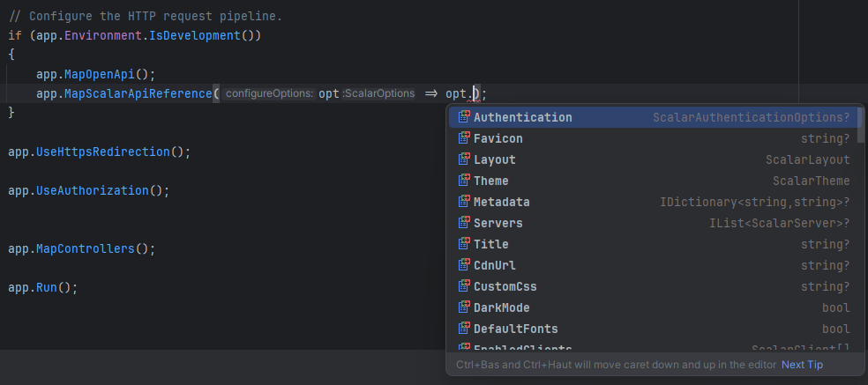This screenshot has width=868, height=385.
Task: Click the completion popup scrollbar
Action: 861,125
